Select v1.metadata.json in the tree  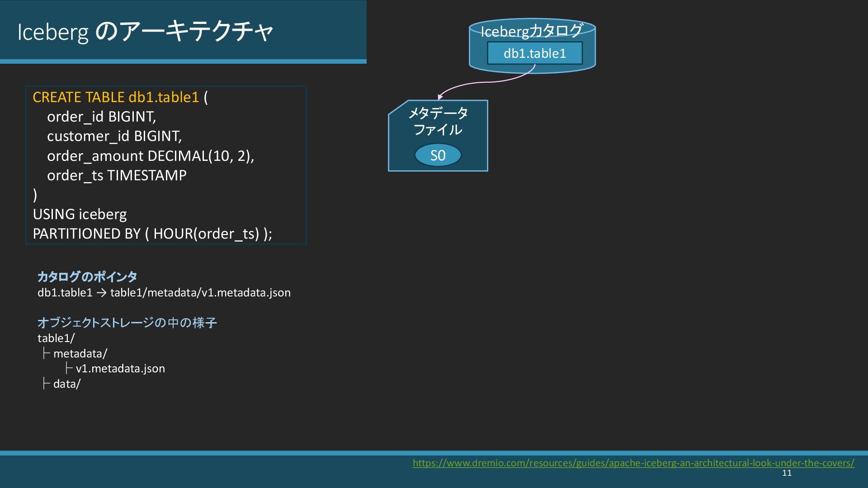coord(120,369)
